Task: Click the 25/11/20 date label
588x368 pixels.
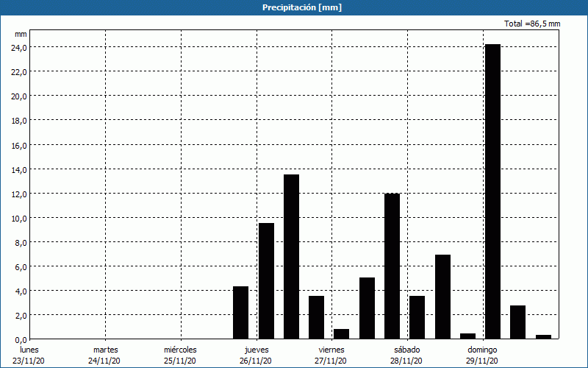Action: pyautogui.click(x=180, y=361)
